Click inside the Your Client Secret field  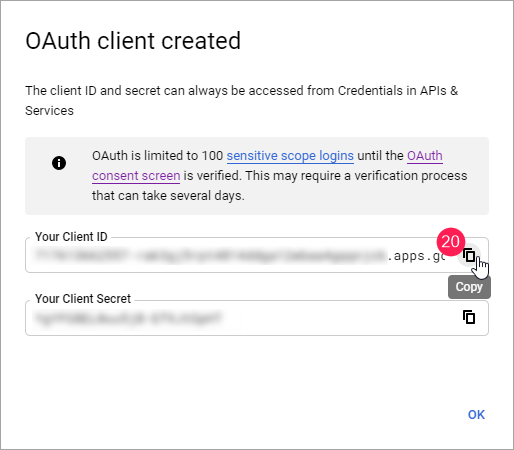click(x=257, y=318)
